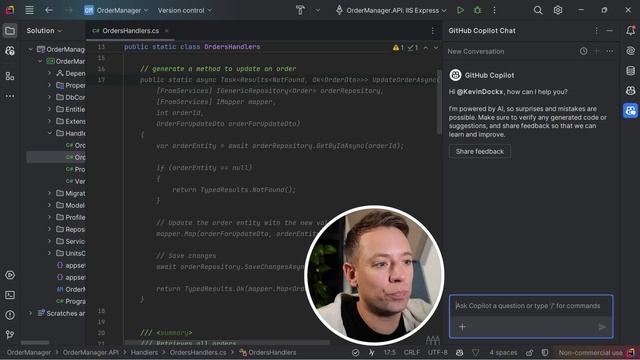Image resolution: width=640 pixels, height=360 pixels.
Task: Expand the Migrations folder
Action: (49, 193)
